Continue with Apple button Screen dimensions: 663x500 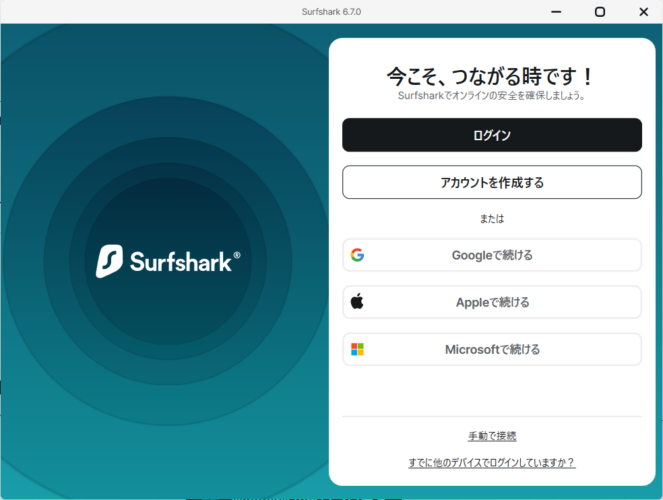492,302
